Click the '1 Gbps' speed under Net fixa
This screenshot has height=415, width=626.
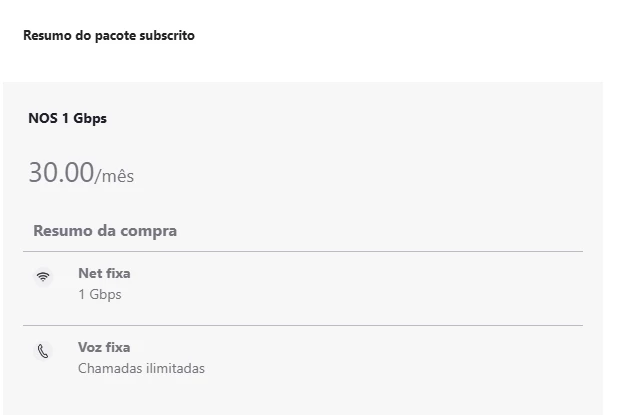[100, 294]
